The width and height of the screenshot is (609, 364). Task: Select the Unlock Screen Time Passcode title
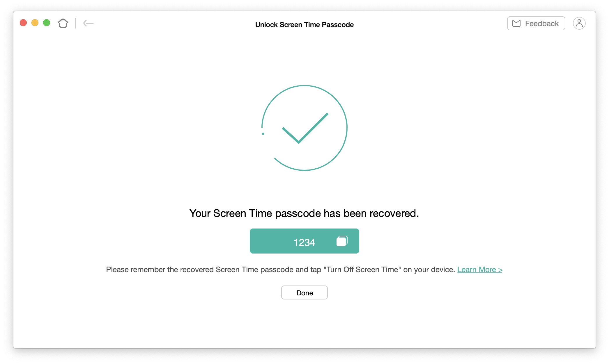tap(304, 25)
